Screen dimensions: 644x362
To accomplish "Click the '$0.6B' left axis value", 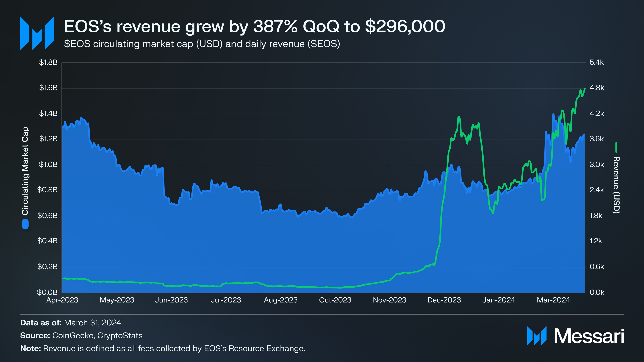I will pos(47,215).
